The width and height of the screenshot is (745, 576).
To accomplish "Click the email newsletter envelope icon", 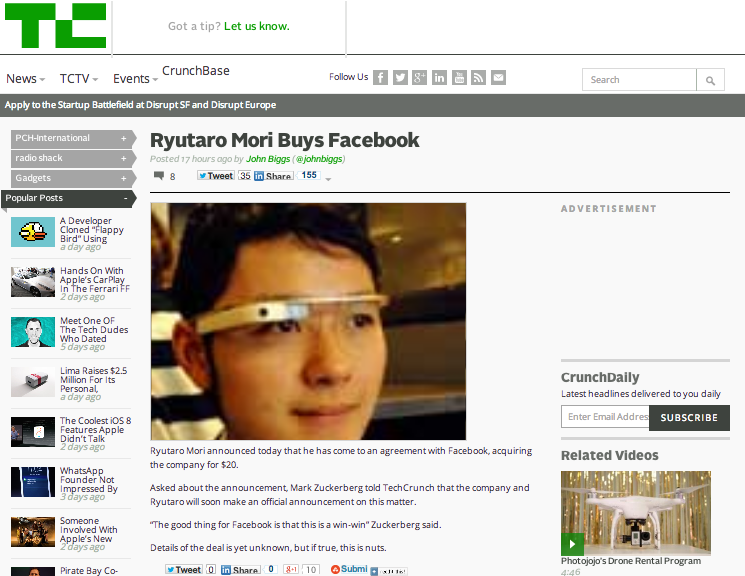I will (x=498, y=78).
